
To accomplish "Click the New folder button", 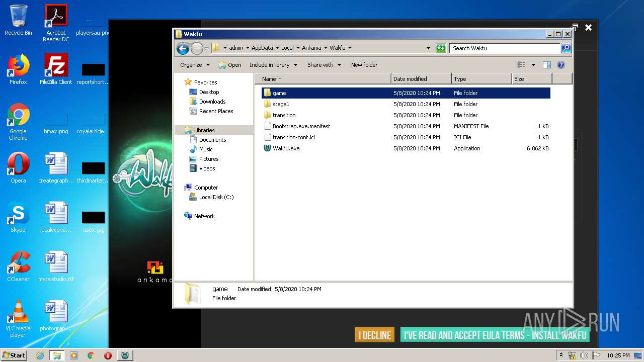I will click(x=364, y=65).
